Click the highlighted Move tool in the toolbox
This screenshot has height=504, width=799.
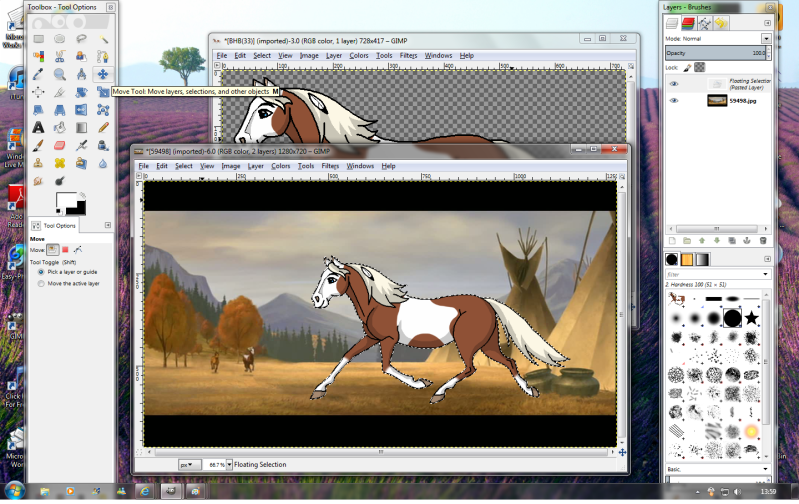(x=103, y=74)
